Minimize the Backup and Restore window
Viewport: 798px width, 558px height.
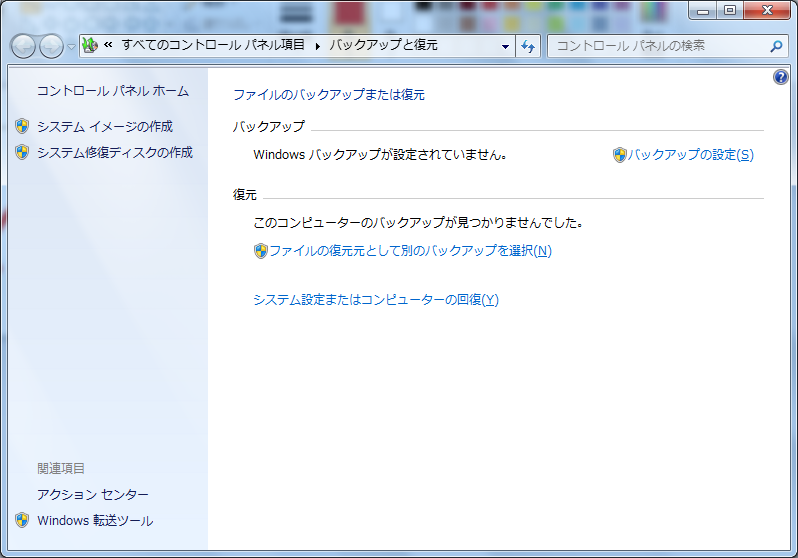703,10
